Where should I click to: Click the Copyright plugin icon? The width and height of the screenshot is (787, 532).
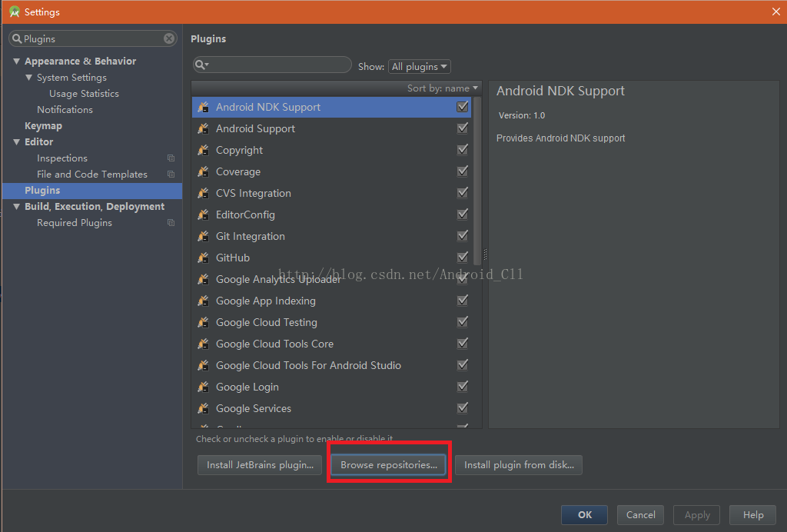(x=203, y=150)
